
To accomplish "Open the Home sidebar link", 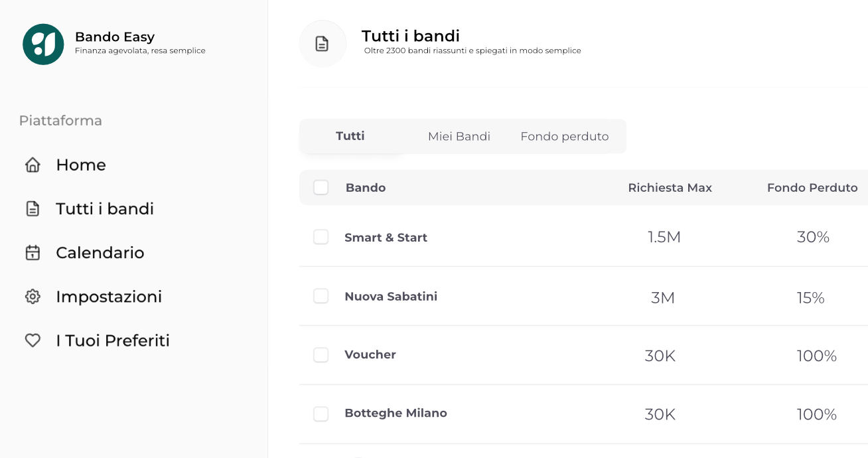I will [x=81, y=165].
